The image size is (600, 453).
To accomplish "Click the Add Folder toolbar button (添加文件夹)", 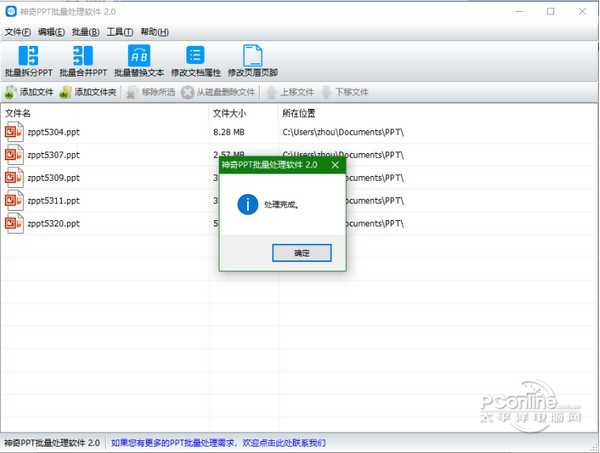I will pyautogui.click(x=88, y=92).
